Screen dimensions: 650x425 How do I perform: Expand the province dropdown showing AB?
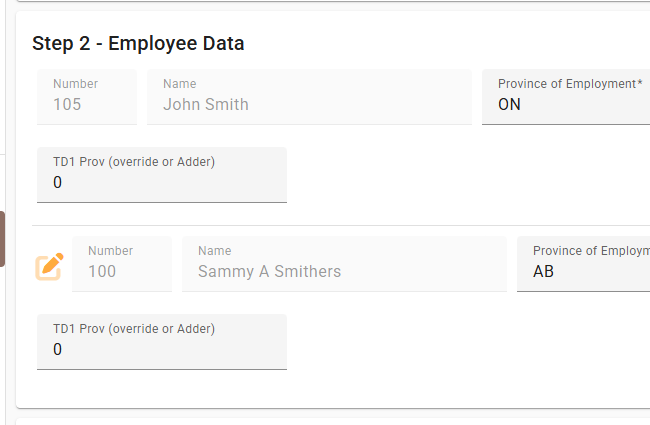click(583, 264)
